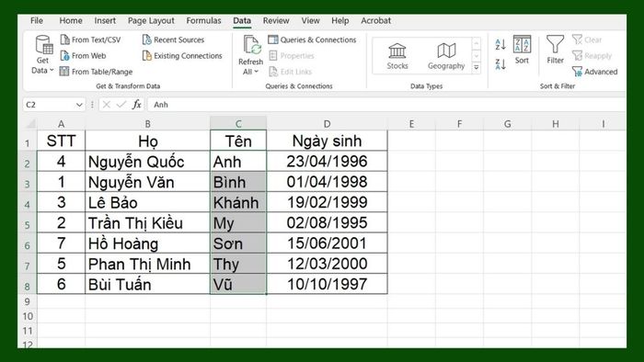Expand the Name Box dropdown
This screenshot has width=644, height=362.
[x=79, y=105]
